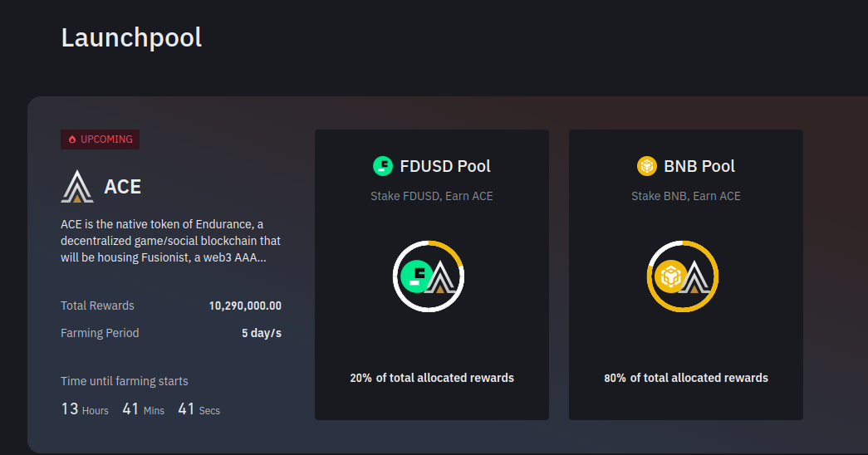Click the BNB coin icon beside BNB Pool
This screenshot has height=455, width=868.
tap(646, 166)
